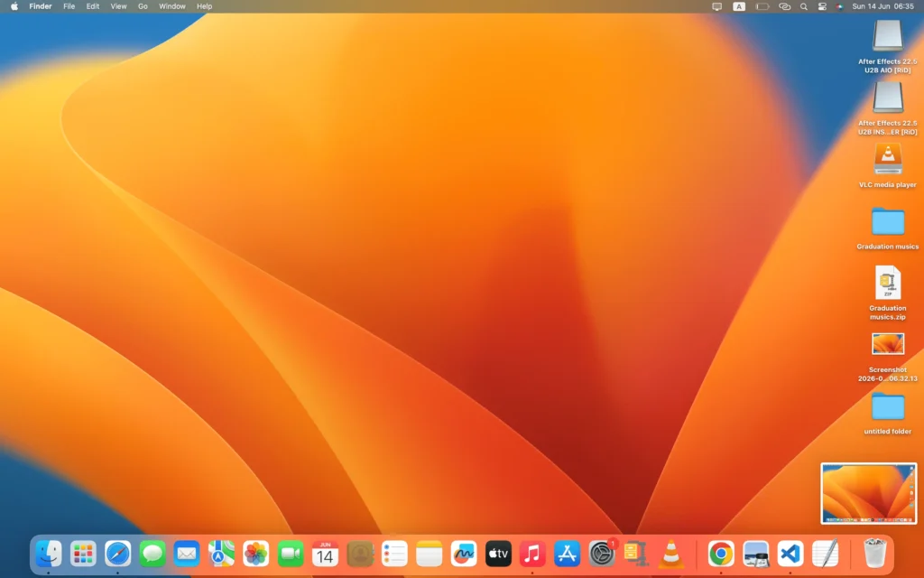
Task: Launch Freeform from the Dock
Action: pyautogui.click(x=464, y=554)
